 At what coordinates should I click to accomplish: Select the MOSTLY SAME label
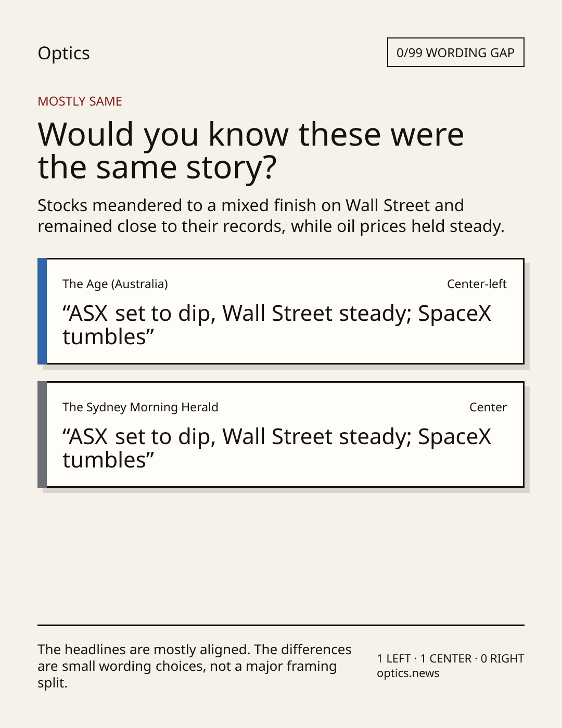pyautogui.click(x=80, y=101)
